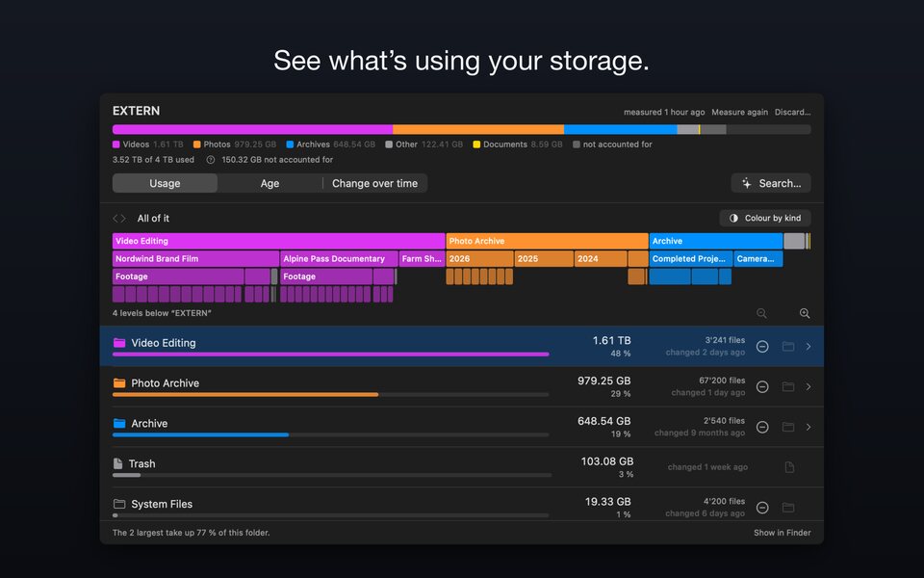Select the 2026 block in treemap
The image size is (924, 578).
[479, 258]
